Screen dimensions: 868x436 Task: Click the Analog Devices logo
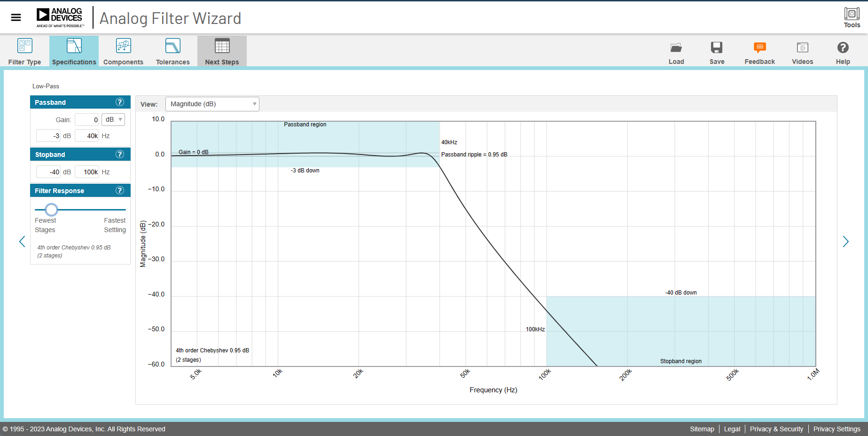tap(60, 18)
